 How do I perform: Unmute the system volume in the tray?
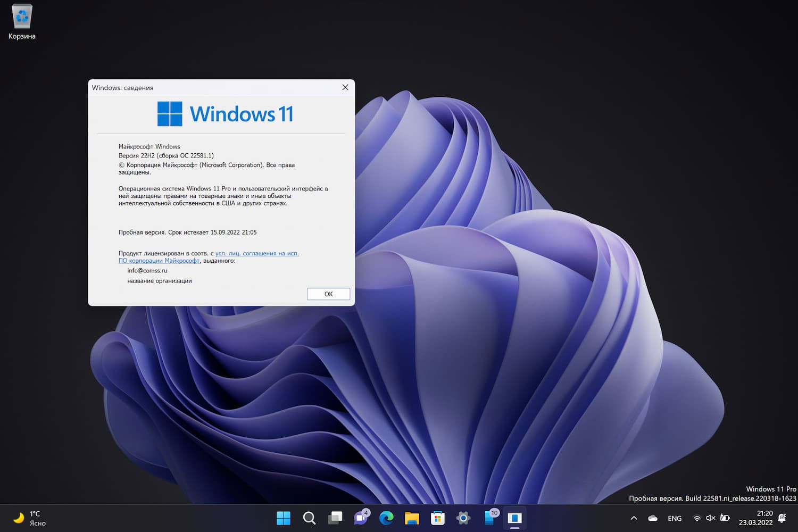(x=710, y=518)
